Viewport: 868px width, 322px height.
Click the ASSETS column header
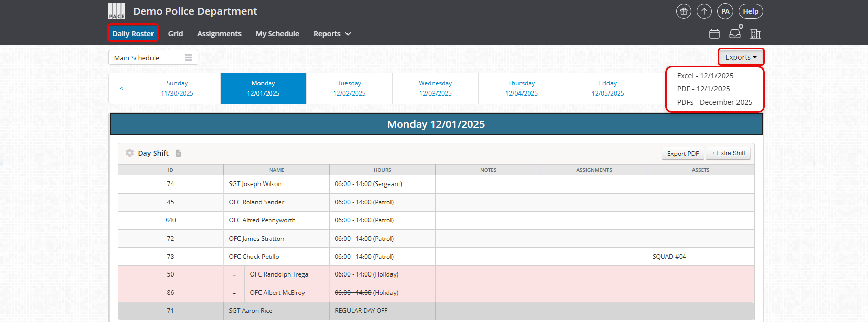(x=701, y=170)
